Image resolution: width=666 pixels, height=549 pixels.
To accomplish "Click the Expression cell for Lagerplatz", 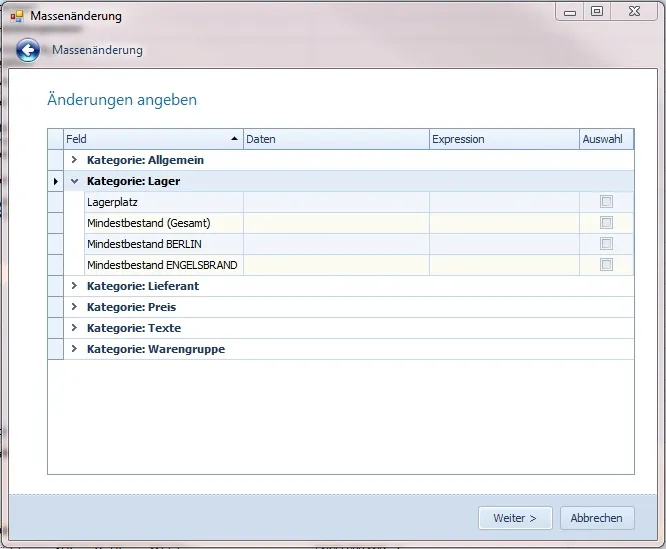I will click(x=505, y=202).
